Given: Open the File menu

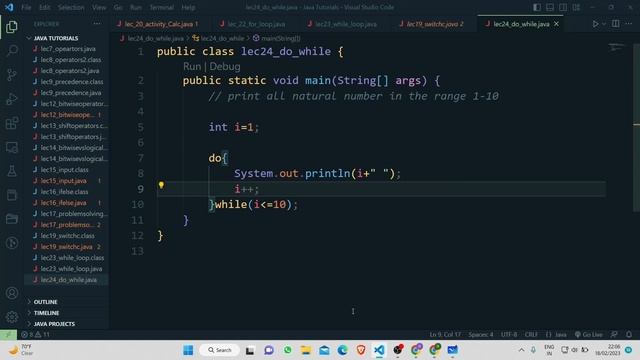Looking at the screenshot, I should (x=26, y=7).
